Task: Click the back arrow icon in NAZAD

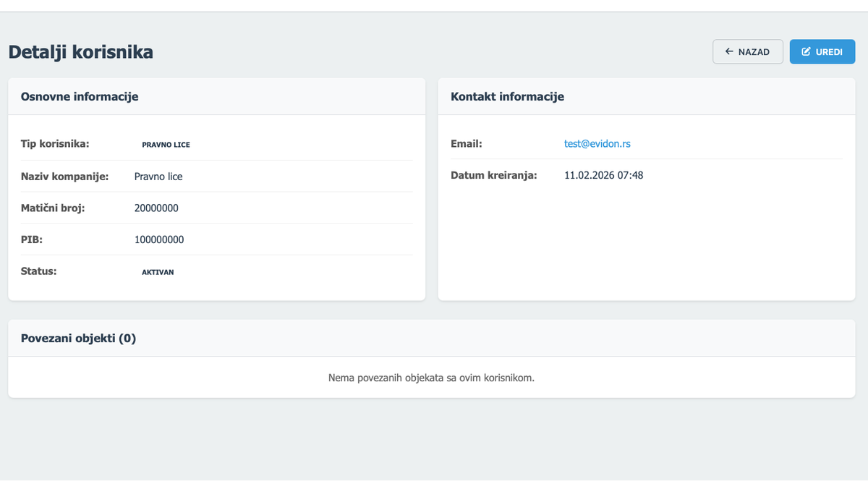Action: [729, 52]
